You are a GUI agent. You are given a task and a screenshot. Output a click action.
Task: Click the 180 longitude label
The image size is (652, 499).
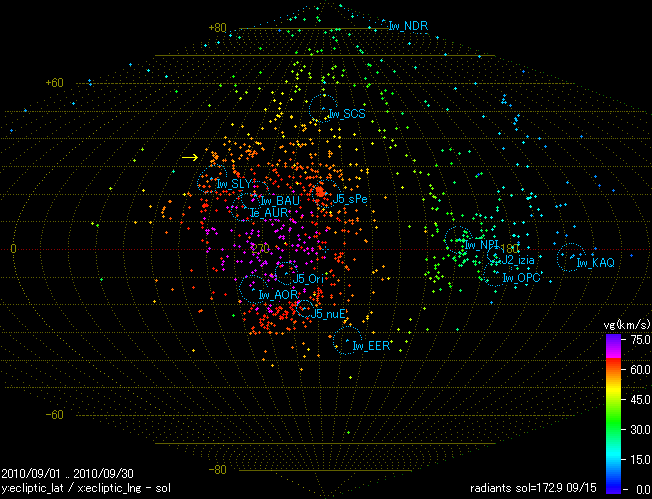pyautogui.click(x=510, y=249)
